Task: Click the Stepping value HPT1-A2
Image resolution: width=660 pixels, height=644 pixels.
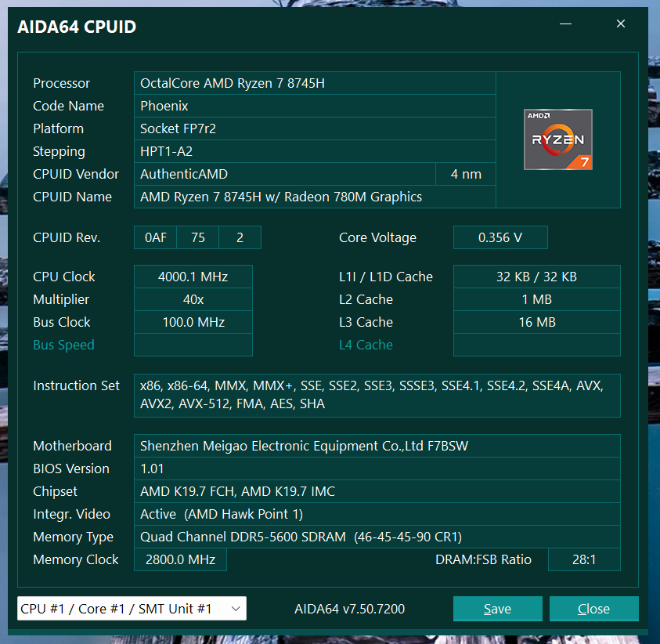Action: click(x=315, y=152)
